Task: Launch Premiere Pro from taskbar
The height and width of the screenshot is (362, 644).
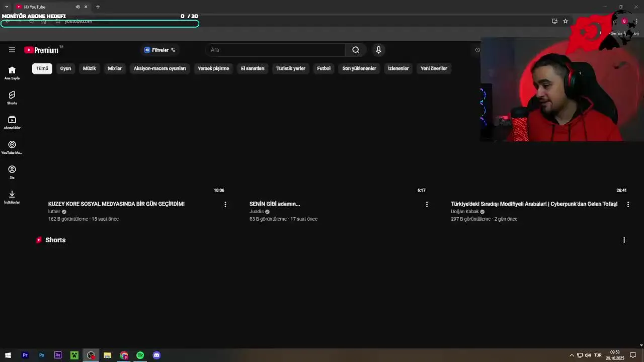Action: (x=25, y=355)
